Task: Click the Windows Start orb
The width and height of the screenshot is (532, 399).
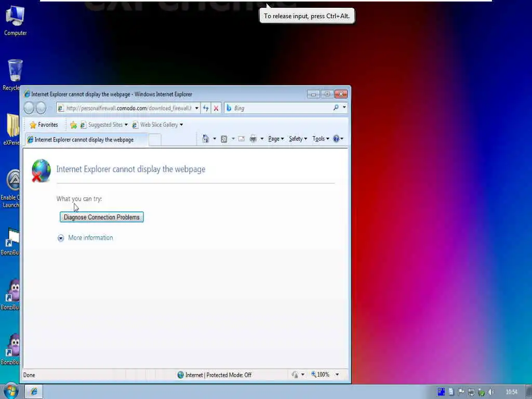Action: click(x=11, y=392)
